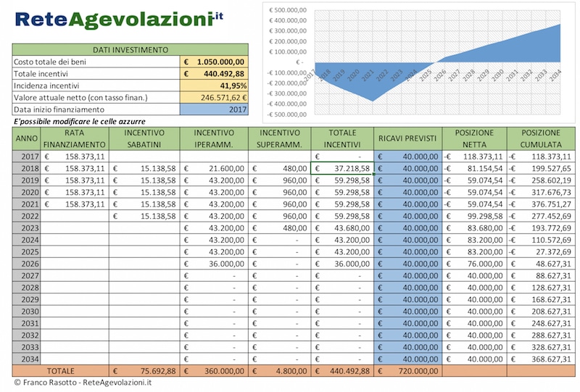580x392 pixels.
Task: Select the ANNO column header
Action: (x=27, y=138)
